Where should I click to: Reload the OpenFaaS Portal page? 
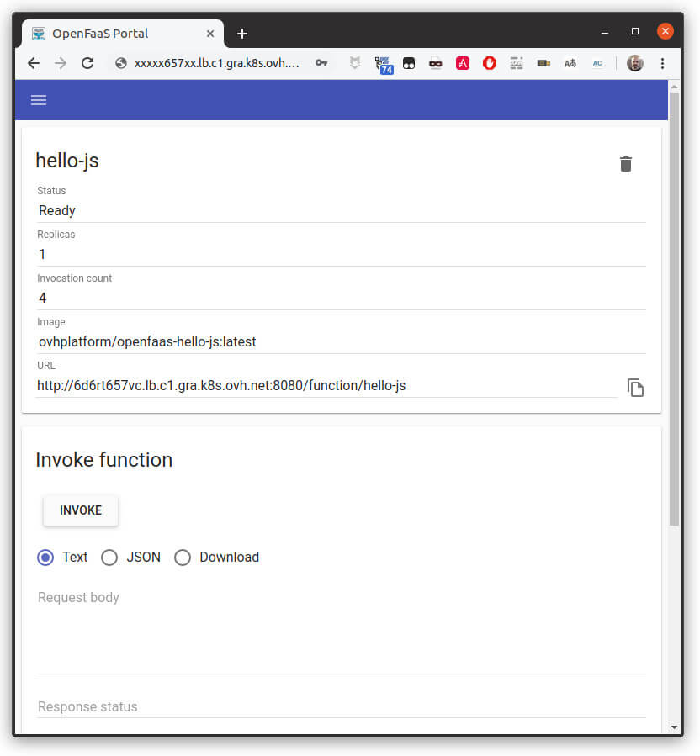tap(87, 63)
